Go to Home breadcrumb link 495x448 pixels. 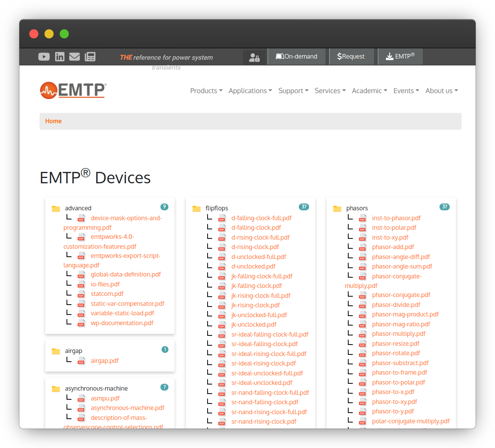point(53,121)
